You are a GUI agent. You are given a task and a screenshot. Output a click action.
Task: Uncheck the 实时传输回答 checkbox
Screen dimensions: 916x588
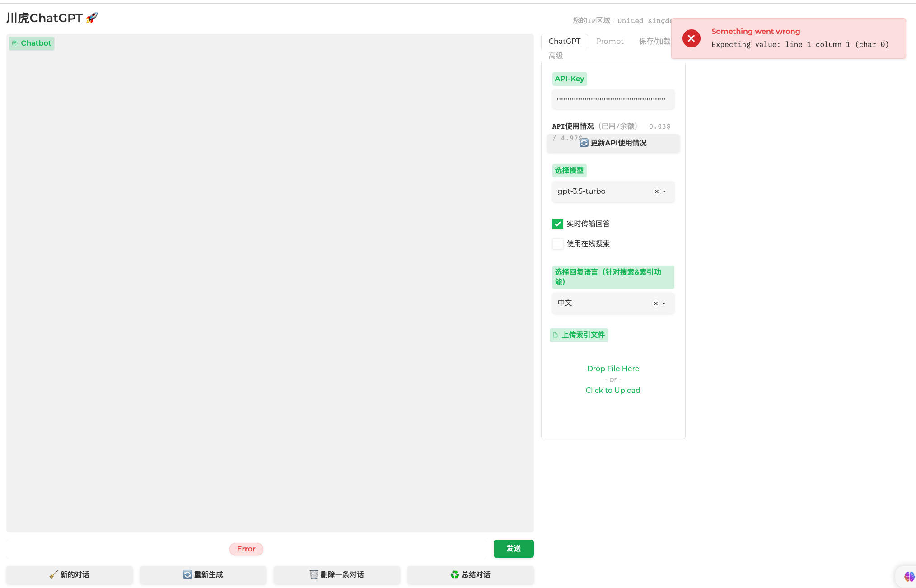coord(558,224)
